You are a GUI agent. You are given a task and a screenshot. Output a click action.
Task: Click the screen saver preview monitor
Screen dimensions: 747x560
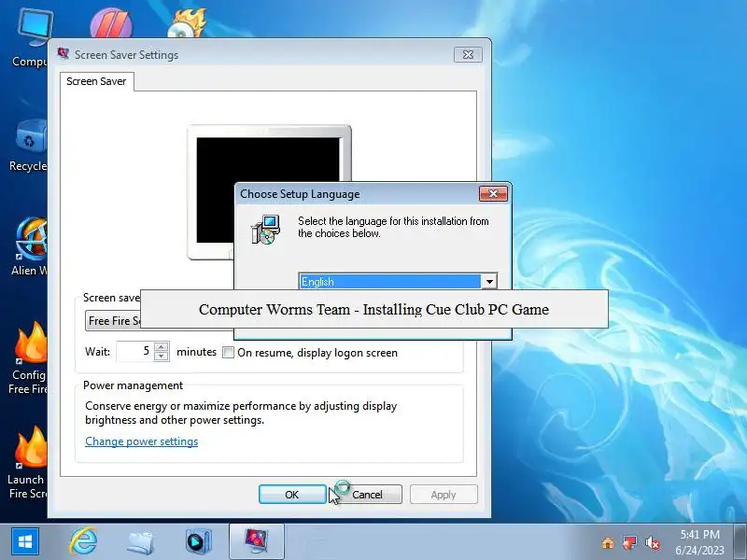point(269,191)
